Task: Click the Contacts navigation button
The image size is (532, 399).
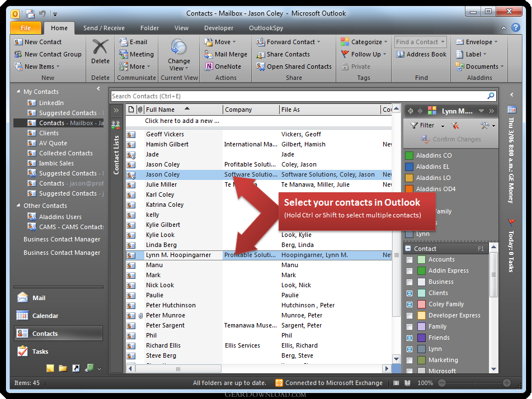Action: (58, 334)
